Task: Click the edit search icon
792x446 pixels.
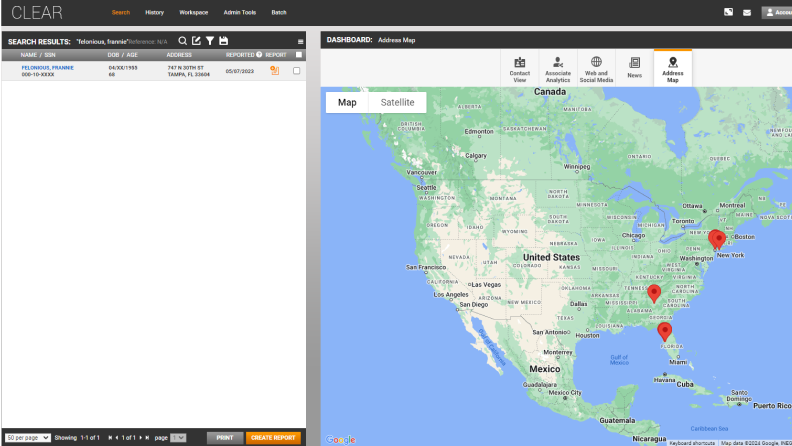Action: [196, 40]
